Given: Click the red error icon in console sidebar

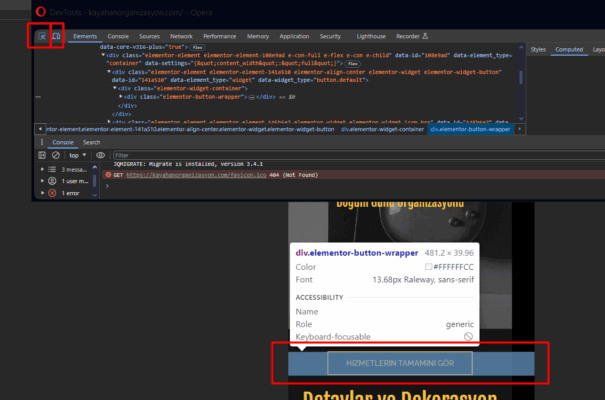Looking at the screenshot, I should tap(52, 192).
